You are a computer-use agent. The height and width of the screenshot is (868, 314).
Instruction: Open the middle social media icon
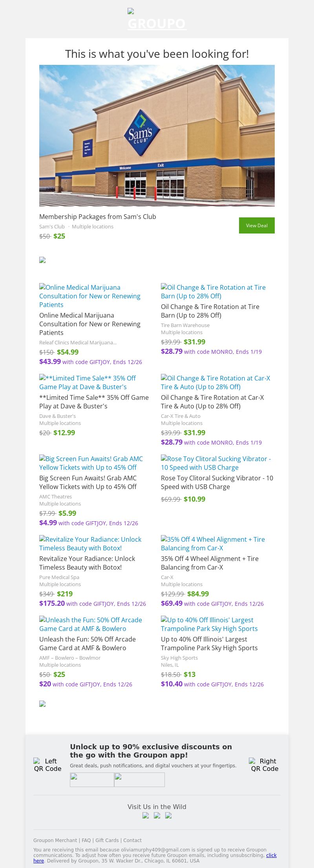click(x=157, y=815)
